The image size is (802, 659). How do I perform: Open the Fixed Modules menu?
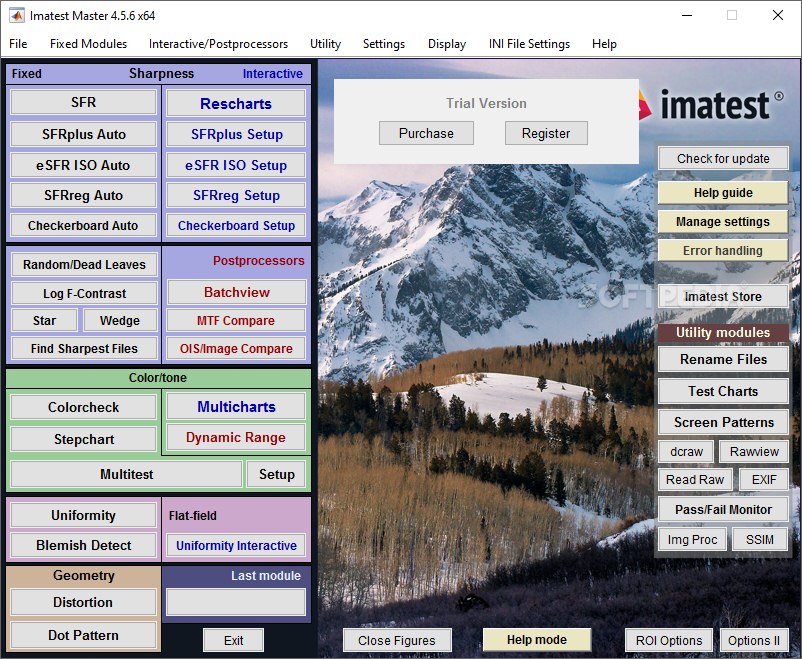[88, 44]
